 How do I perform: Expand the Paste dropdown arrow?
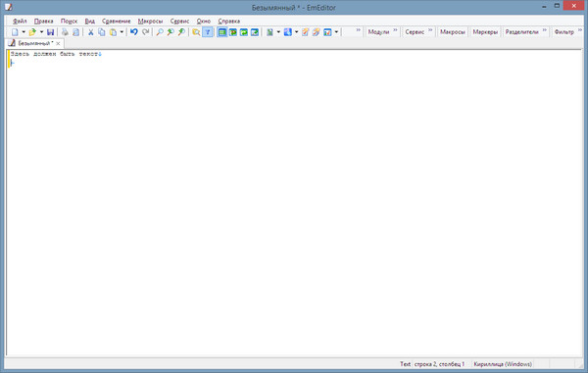click(x=122, y=32)
